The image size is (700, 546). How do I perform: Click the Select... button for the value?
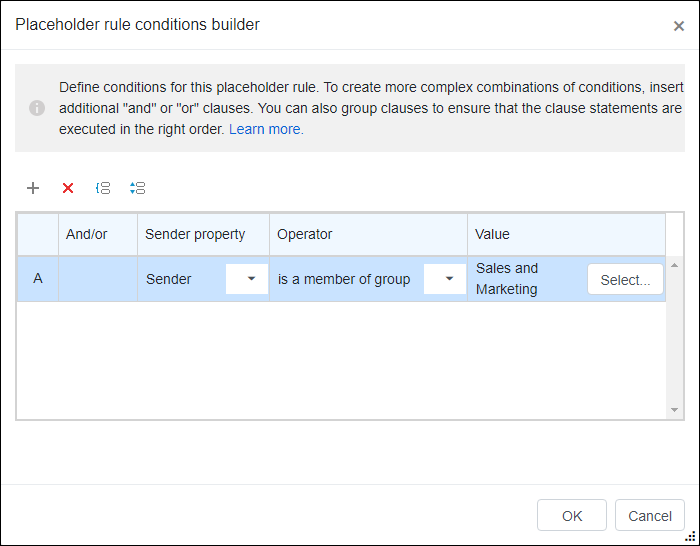tap(625, 279)
